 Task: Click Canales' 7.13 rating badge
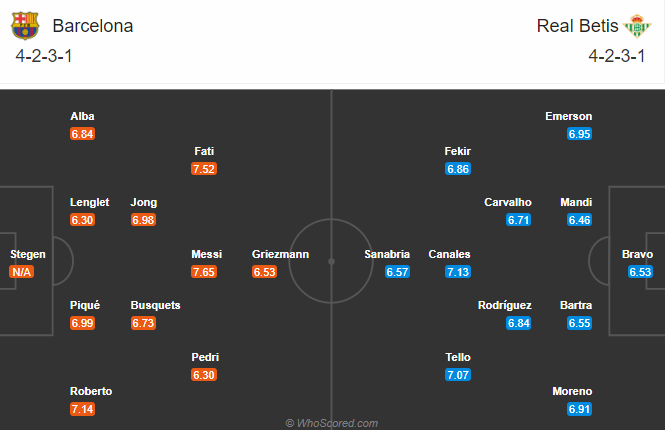coord(458,272)
